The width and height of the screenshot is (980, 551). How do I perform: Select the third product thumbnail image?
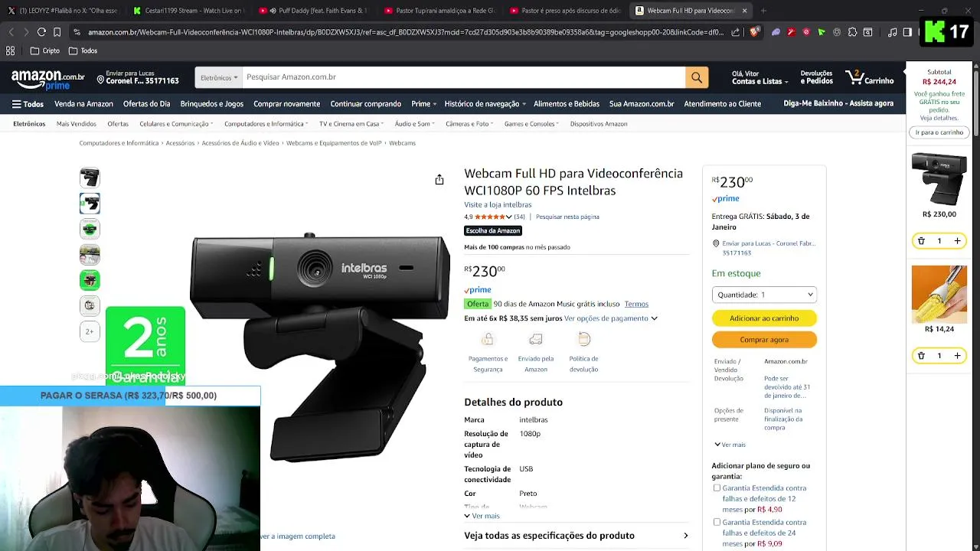(90, 229)
